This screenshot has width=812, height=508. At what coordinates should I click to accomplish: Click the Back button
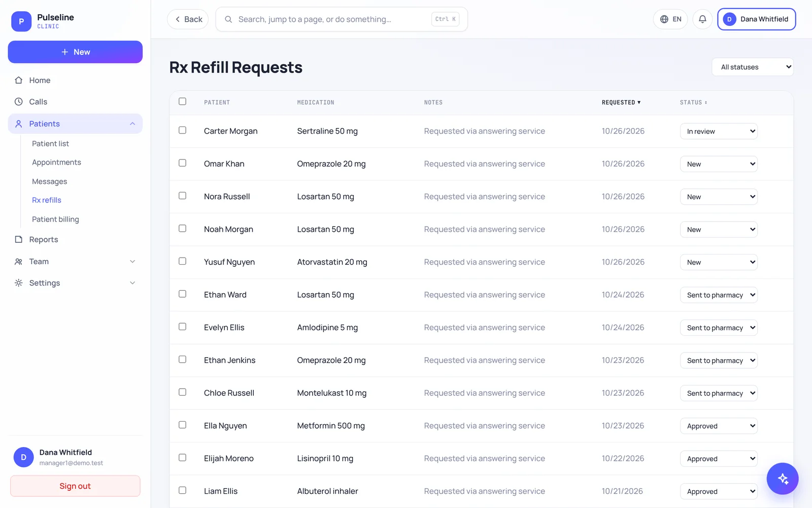click(188, 19)
